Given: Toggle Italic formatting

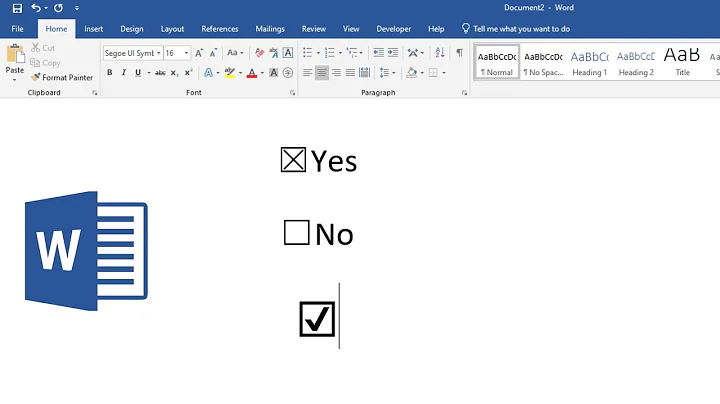Looking at the screenshot, I should (124, 73).
